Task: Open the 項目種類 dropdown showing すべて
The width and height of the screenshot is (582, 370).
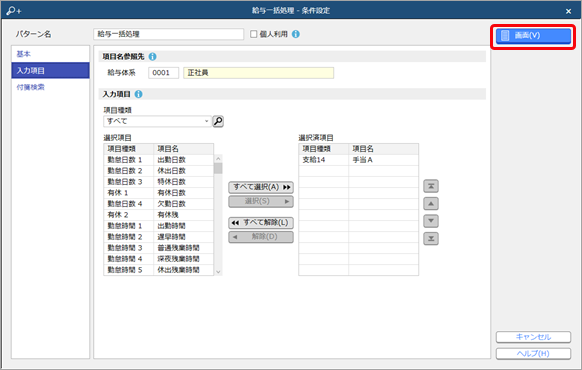Action: point(157,121)
